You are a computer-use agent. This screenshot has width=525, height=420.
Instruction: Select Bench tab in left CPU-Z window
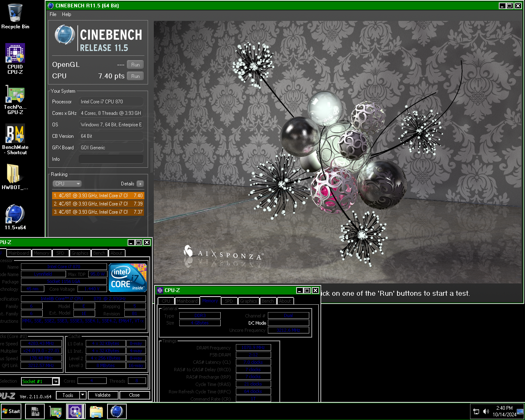pos(99,253)
